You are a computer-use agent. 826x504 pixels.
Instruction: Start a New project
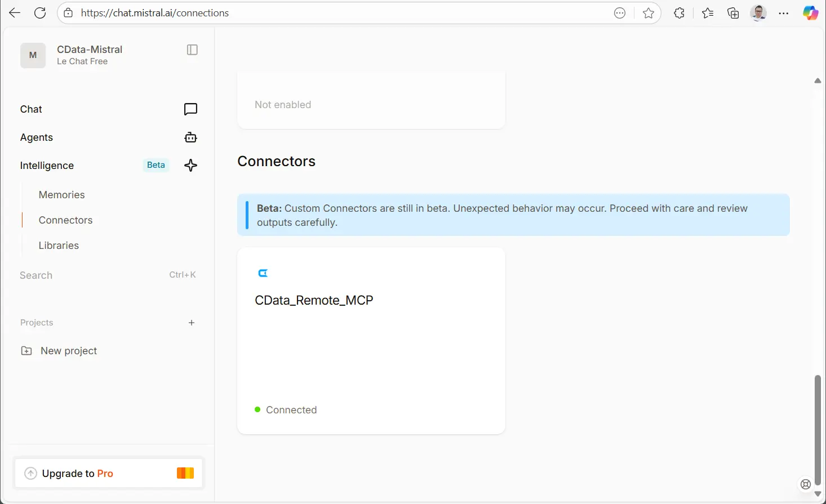pos(69,350)
